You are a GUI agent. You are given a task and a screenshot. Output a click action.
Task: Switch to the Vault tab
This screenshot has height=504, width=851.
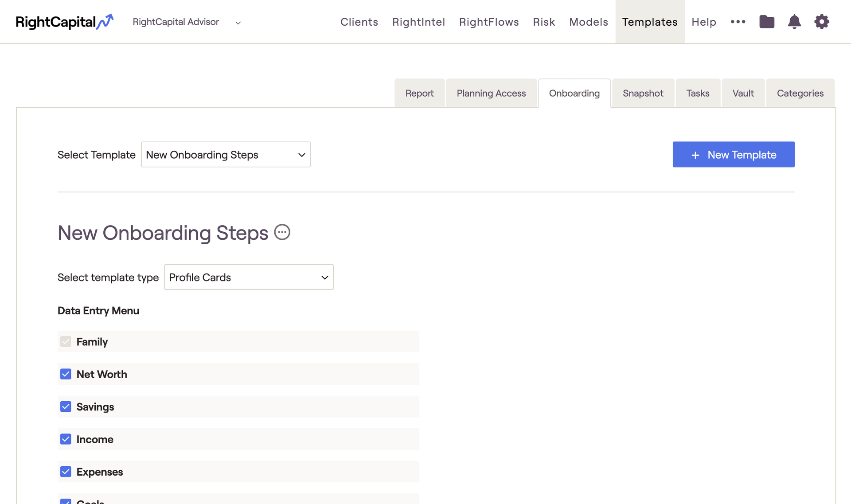click(743, 93)
